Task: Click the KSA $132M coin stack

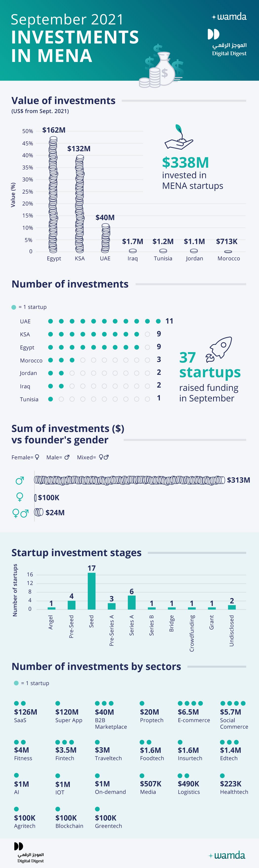Action: 79,204
